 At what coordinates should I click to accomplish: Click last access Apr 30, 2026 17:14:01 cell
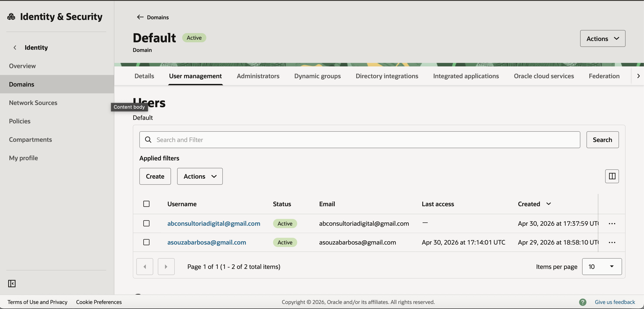[x=464, y=242]
